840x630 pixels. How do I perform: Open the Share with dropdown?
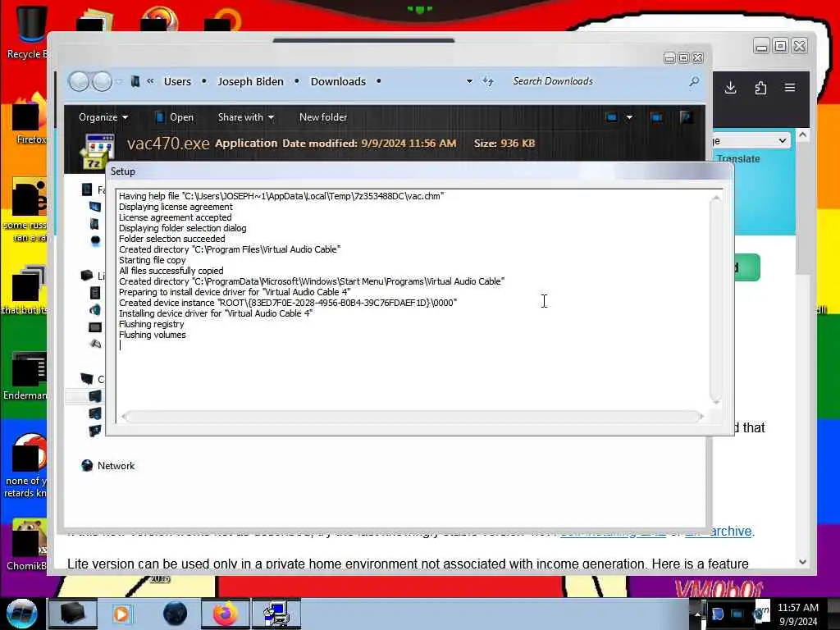click(246, 117)
